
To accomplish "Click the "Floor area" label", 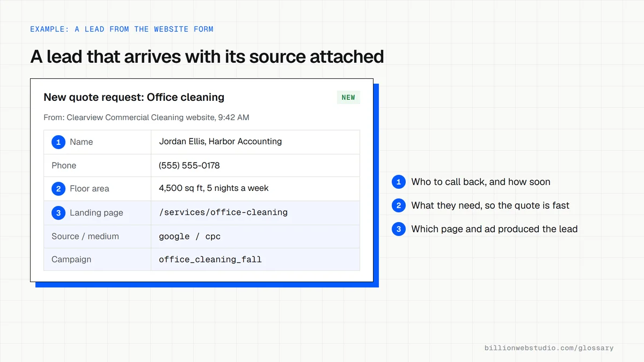I will 89,189.
